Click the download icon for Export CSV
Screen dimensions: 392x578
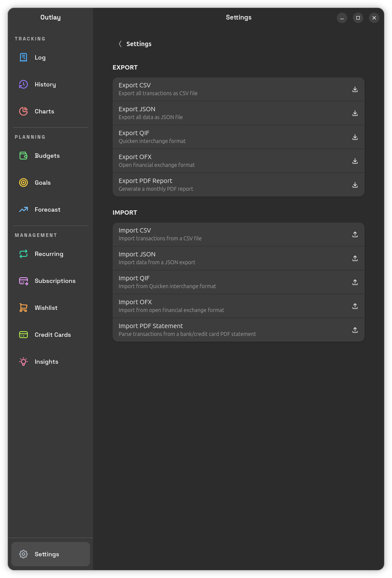[355, 89]
